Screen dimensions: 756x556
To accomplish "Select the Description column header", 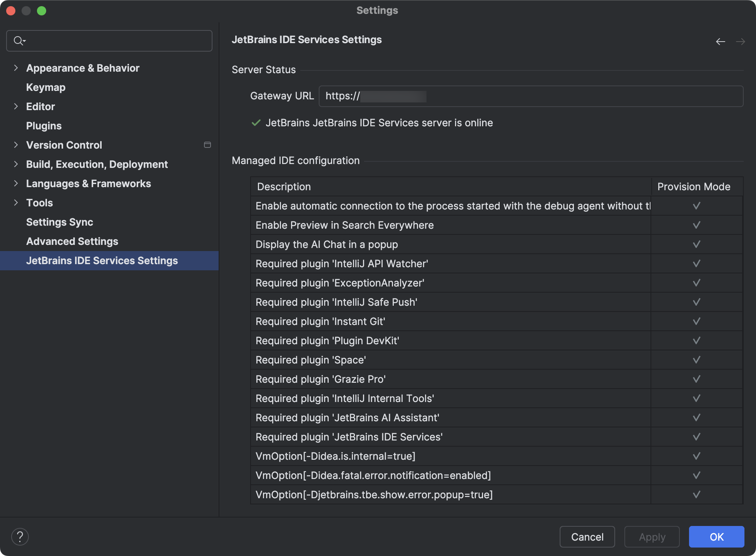I will coord(284,187).
